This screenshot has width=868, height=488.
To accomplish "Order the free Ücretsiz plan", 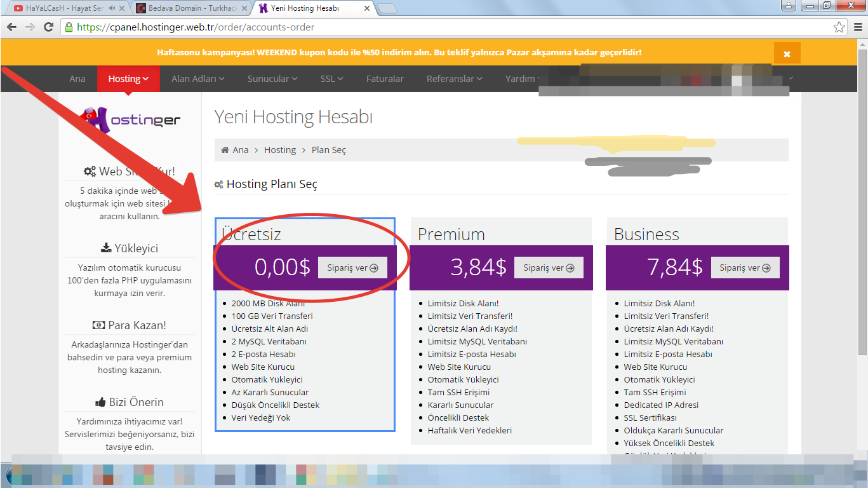I will tap(352, 268).
